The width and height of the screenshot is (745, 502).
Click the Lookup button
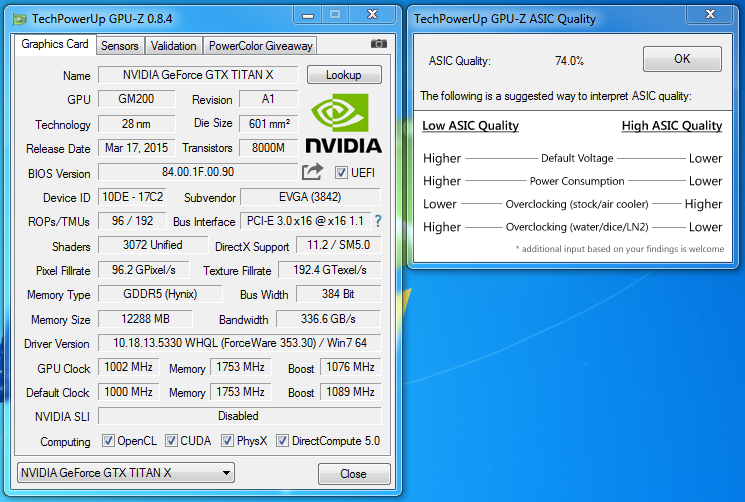pyautogui.click(x=344, y=75)
